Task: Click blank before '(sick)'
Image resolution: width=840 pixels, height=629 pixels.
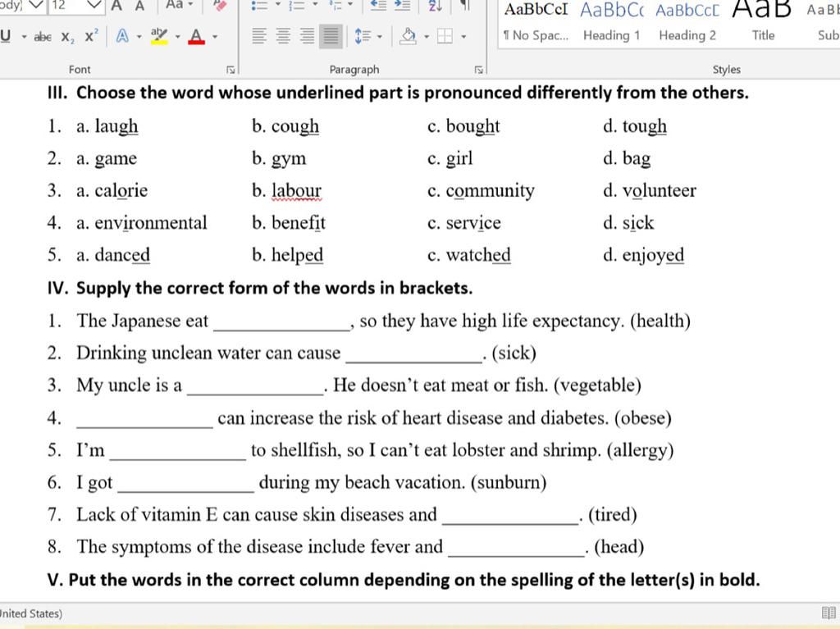Action: (414, 356)
